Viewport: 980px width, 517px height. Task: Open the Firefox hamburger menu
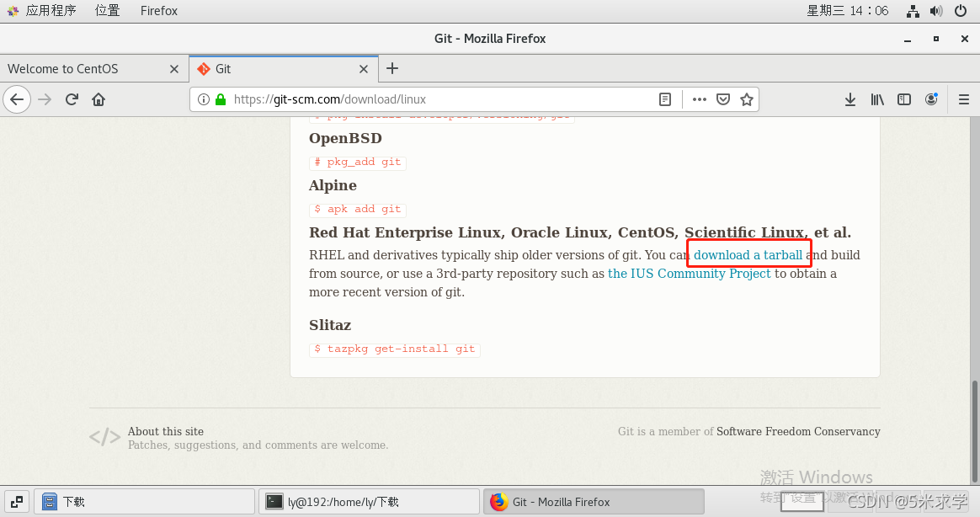click(963, 99)
